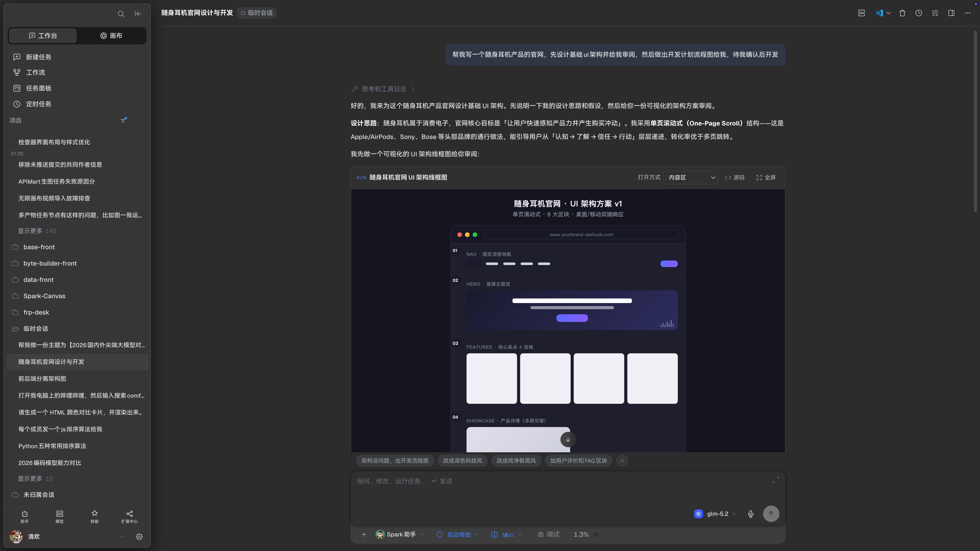Click suggestion 改成深色科技风

click(x=462, y=460)
